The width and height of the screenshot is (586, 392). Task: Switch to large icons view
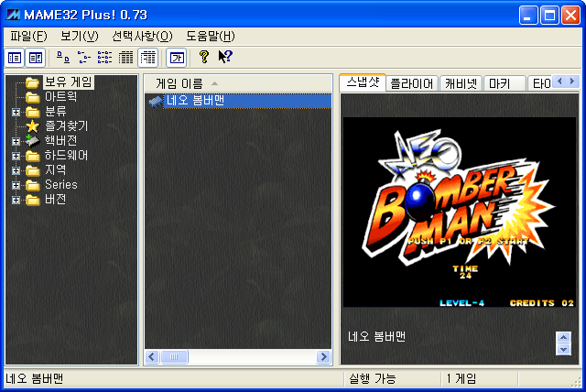pos(63,58)
